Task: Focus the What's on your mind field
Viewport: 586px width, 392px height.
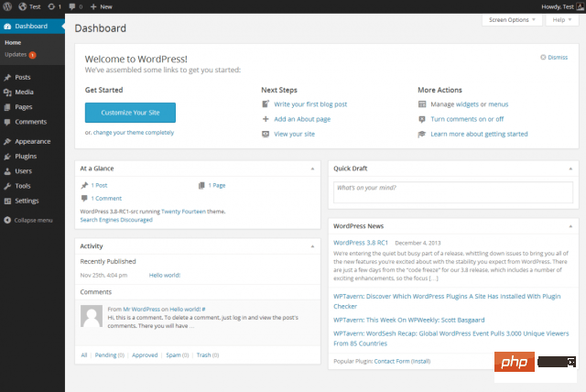Action: 453,192
